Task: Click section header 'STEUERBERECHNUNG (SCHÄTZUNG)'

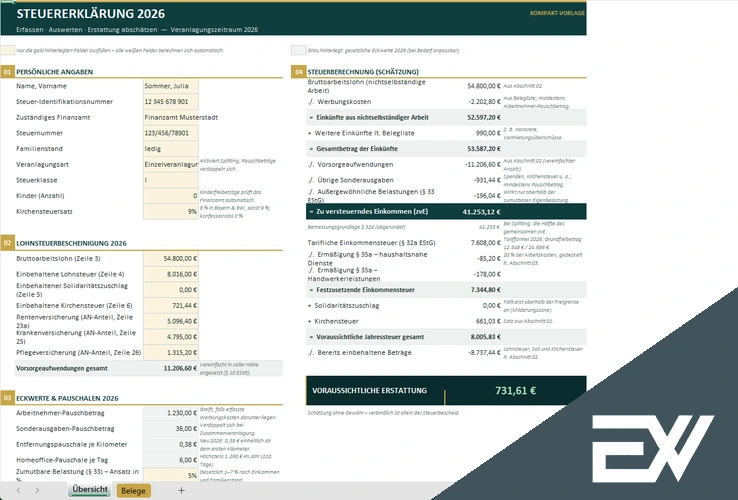Action: (363, 72)
